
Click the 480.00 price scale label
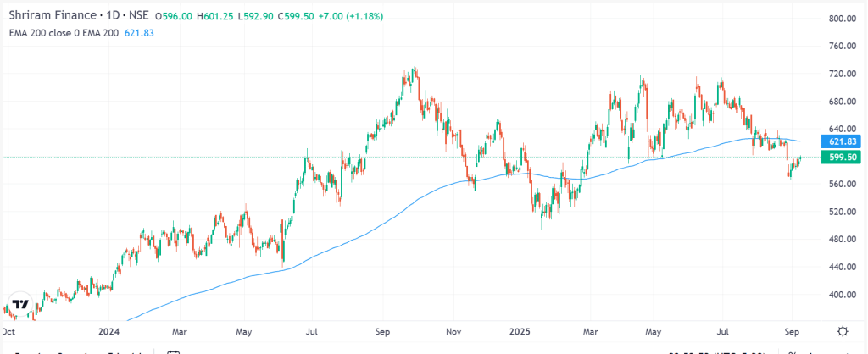843,240
